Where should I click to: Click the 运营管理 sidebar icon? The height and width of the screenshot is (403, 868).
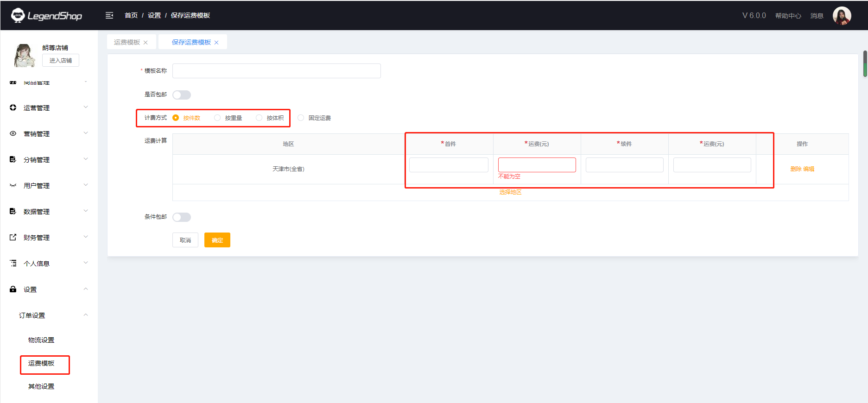click(x=13, y=107)
